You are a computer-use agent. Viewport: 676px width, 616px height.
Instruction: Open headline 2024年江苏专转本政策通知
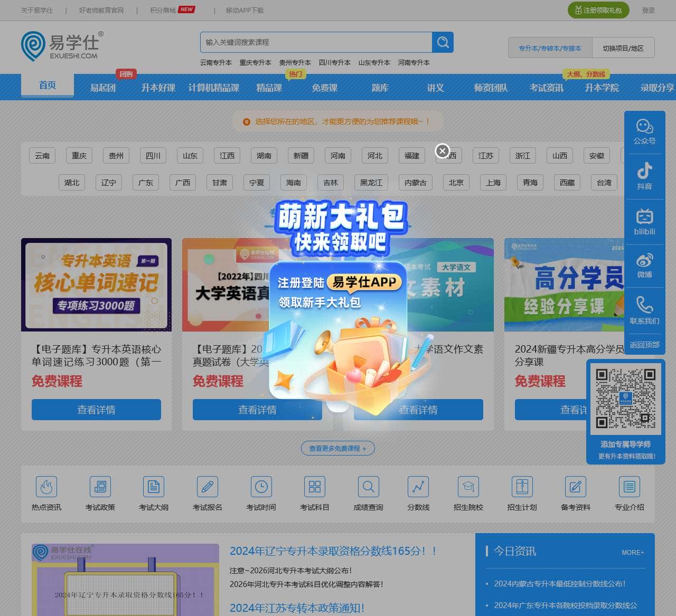pos(297,608)
